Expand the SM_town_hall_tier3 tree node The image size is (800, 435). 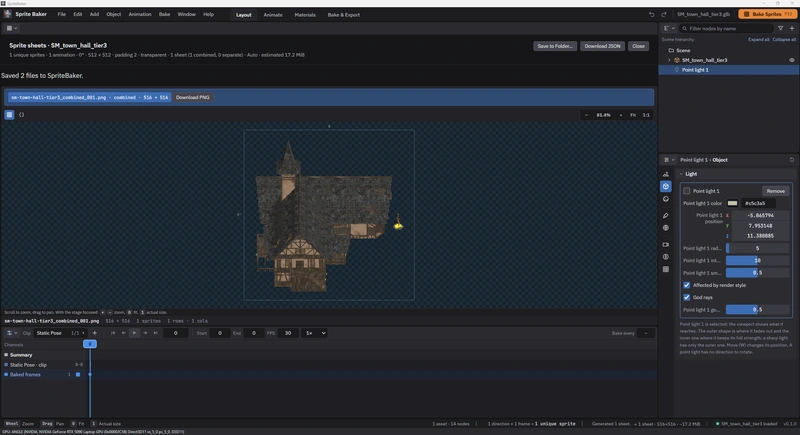(x=669, y=60)
